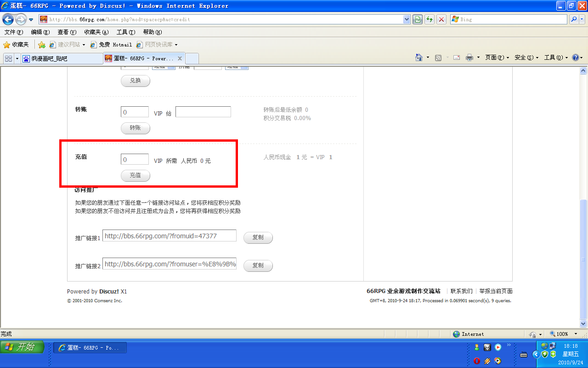Open the 建议网站 suggested sites link
The width and height of the screenshot is (588, 368).
(68, 45)
